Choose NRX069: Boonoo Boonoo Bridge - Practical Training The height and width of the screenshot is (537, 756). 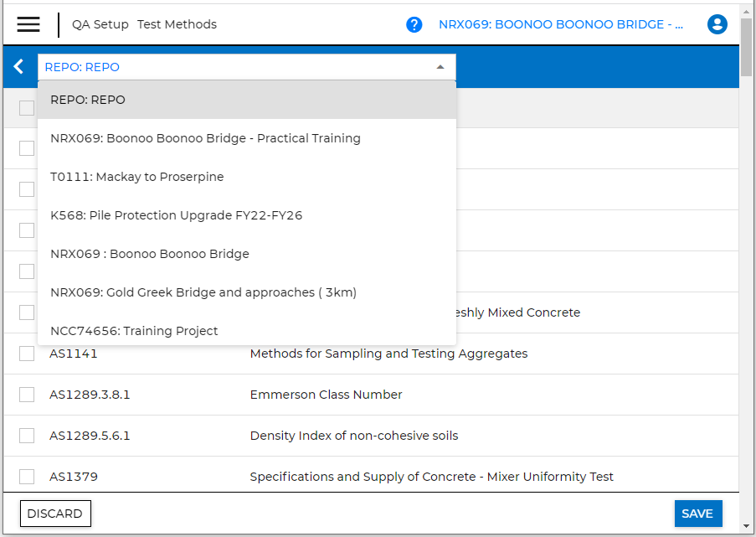click(x=247, y=138)
